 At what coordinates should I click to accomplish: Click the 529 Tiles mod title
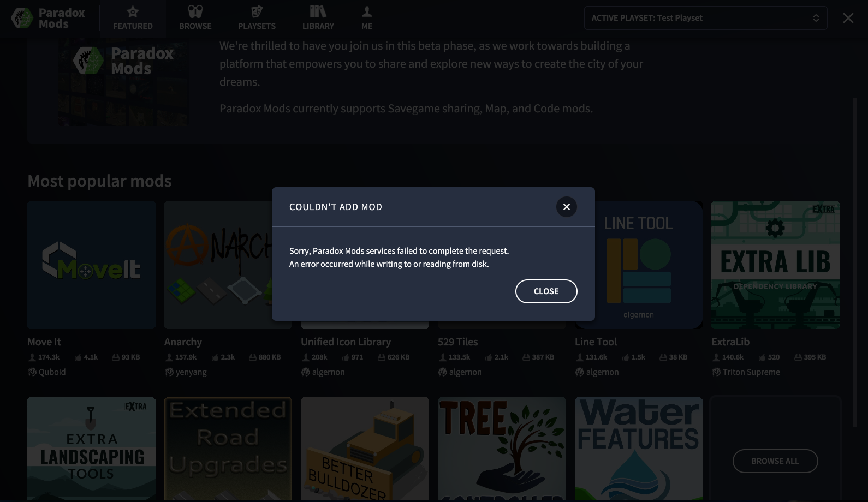coord(458,342)
